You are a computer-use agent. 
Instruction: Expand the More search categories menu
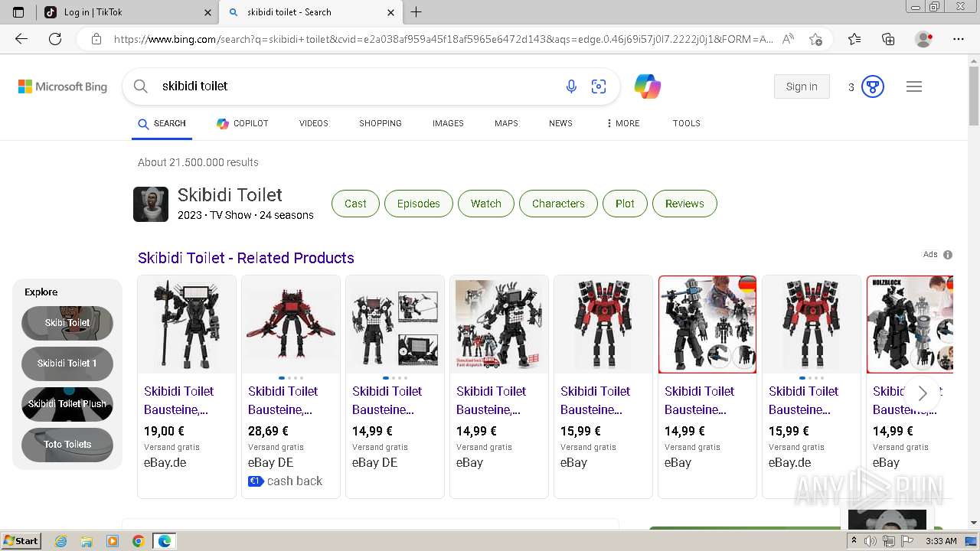point(622,123)
